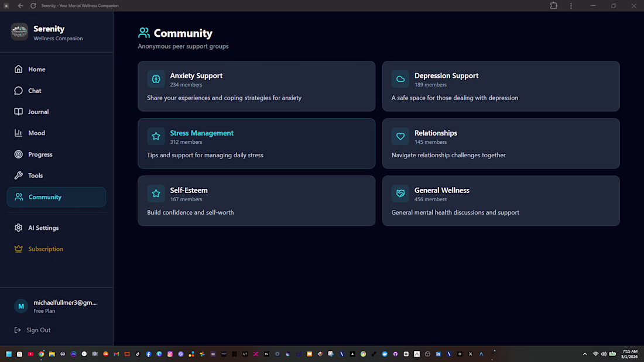
Task: Click "Navigate relationship challenges together"
Action: [448, 155]
